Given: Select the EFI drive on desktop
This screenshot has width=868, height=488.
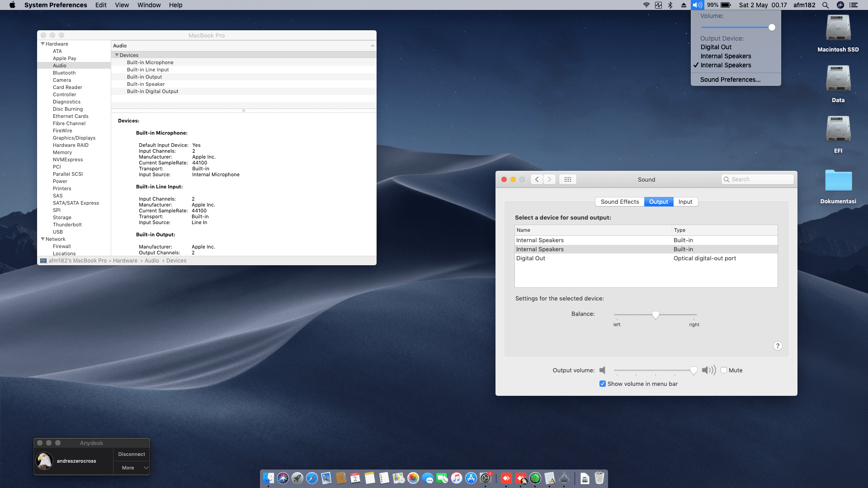Looking at the screenshot, I should pyautogui.click(x=838, y=134).
